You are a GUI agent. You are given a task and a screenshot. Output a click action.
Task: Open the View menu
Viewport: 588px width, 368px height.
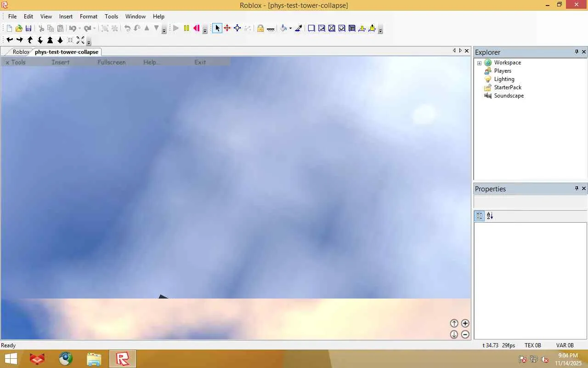coord(46,17)
